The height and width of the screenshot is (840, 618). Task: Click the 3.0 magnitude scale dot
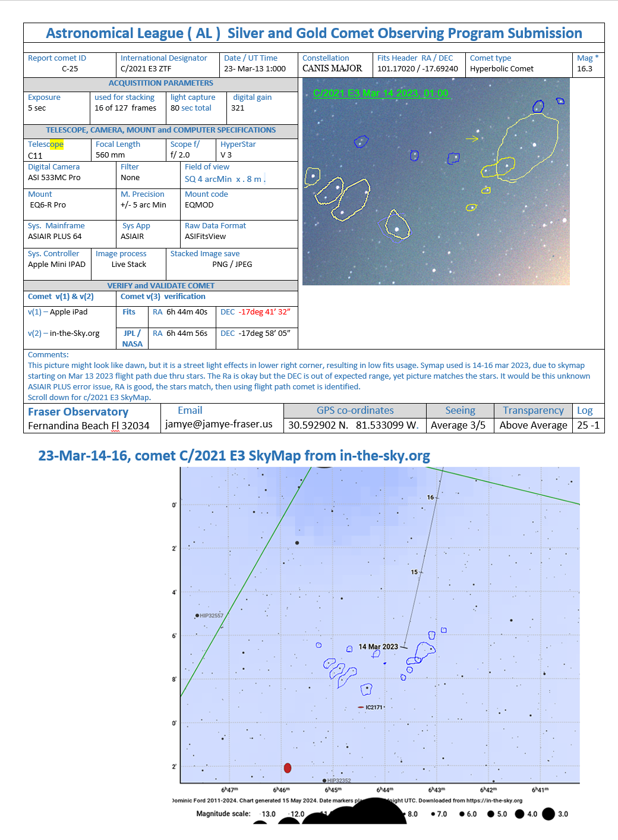[x=548, y=814]
